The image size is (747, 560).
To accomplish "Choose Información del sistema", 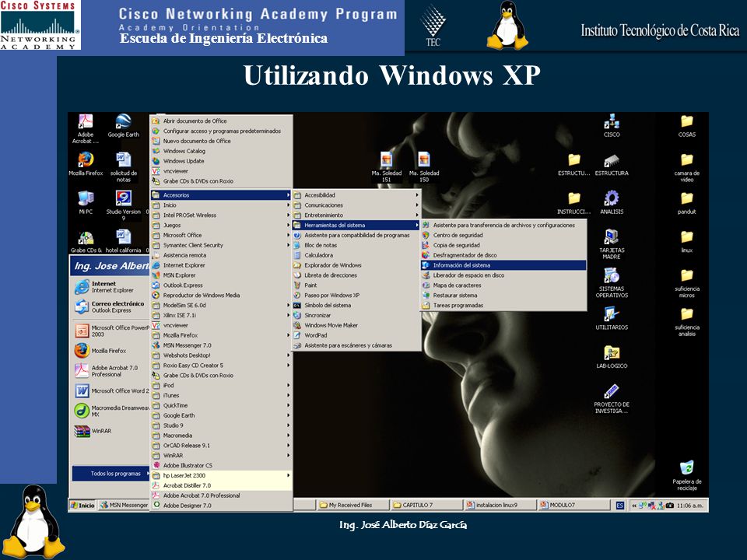I will point(503,264).
